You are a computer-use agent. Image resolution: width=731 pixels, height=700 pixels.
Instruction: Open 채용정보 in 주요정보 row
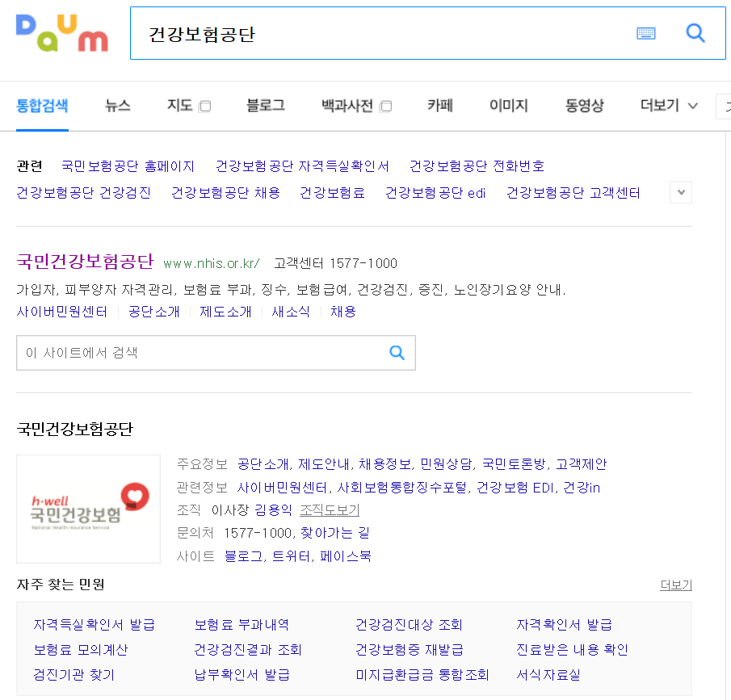[x=385, y=463]
